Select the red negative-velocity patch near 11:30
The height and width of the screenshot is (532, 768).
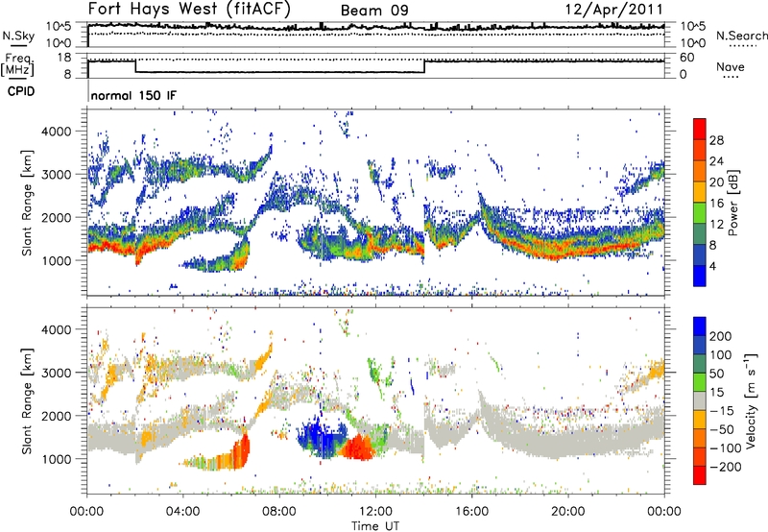[357, 447]
